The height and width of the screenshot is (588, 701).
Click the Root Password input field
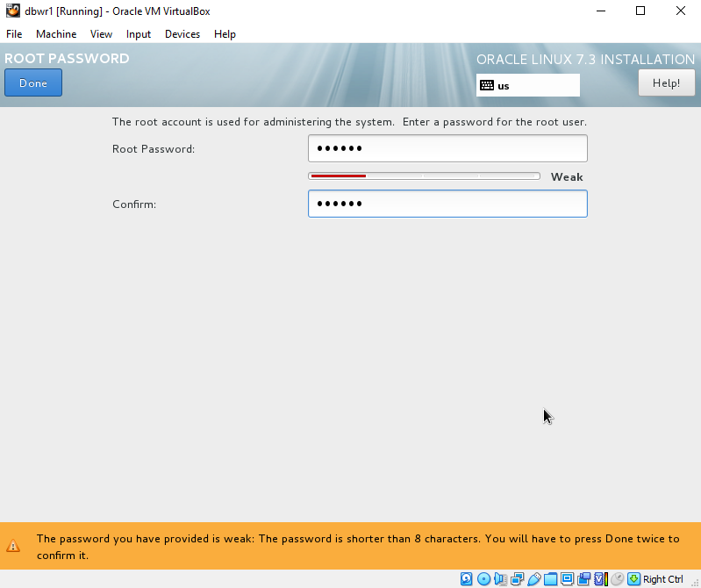[447, 148]
